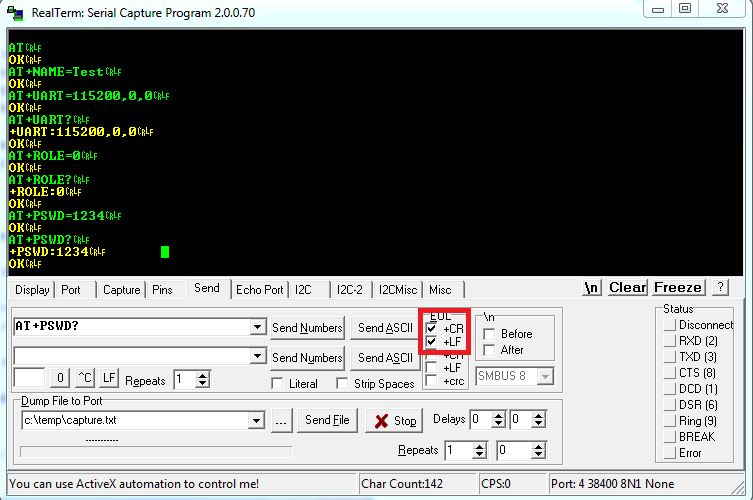753x500 pixels.
Task: Click the CTS (8) status indicator
Action: click(669, 373)
